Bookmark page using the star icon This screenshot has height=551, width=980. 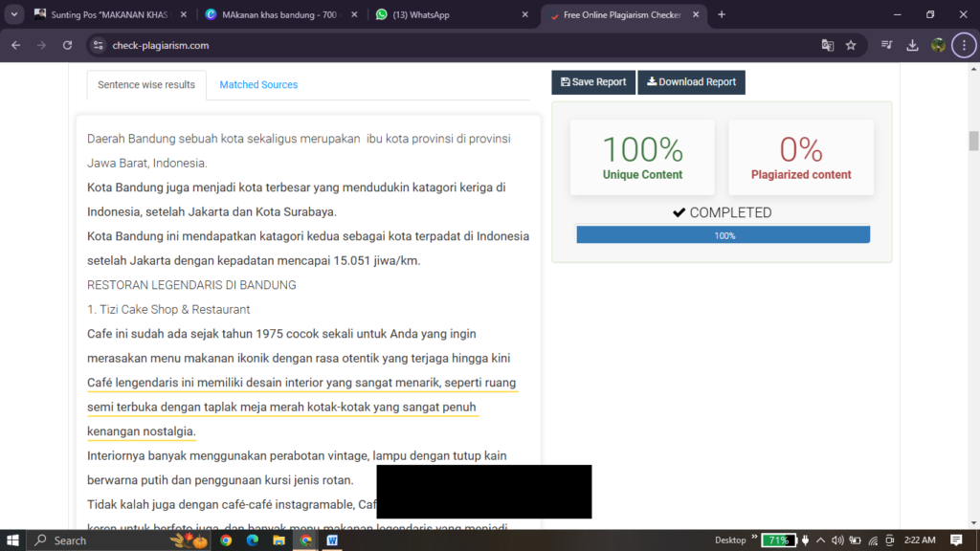851,45
